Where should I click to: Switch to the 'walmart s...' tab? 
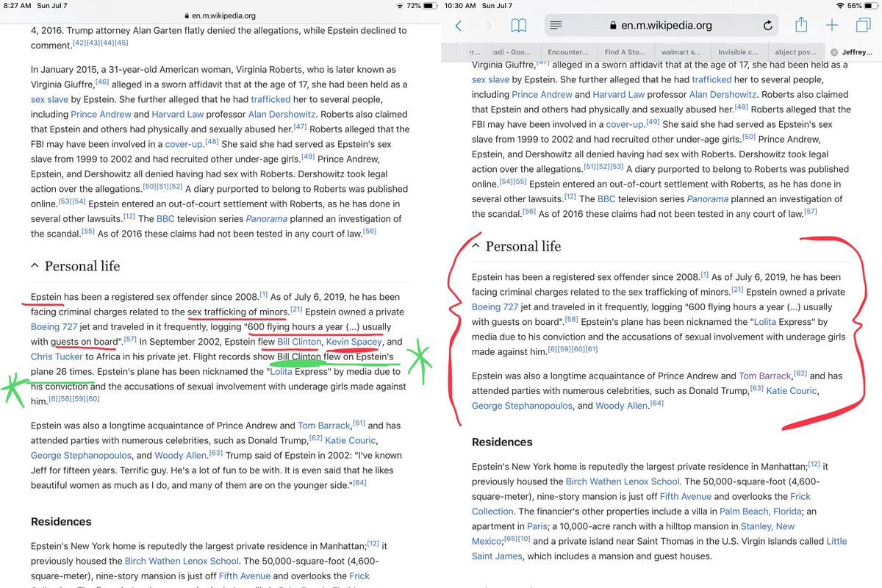pyautogui.click(x=682, y=52)
